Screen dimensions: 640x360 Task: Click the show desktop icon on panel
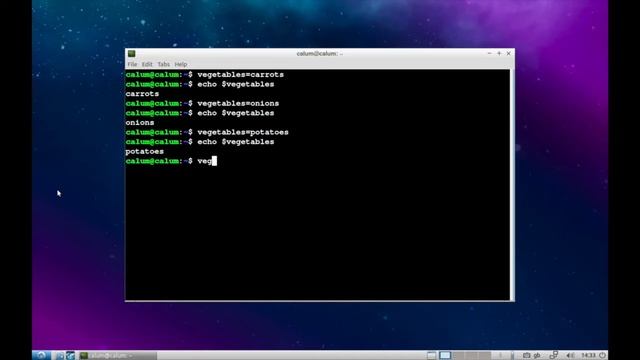[x=431, y=356]
